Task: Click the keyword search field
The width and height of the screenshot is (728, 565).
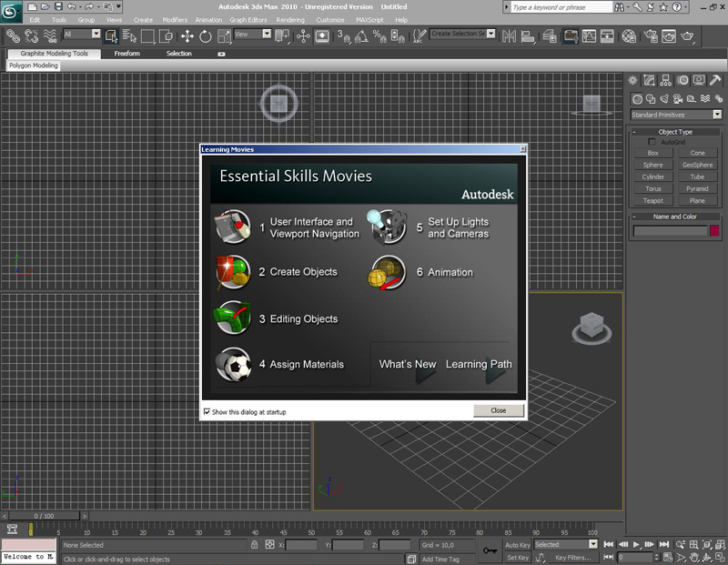Action: tap(562, 7)
